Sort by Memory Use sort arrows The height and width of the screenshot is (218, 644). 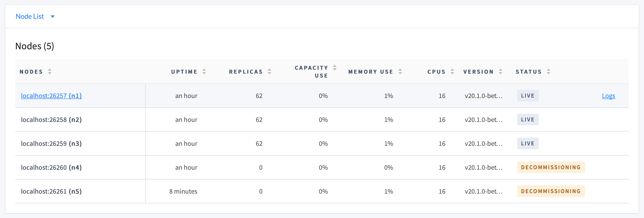400,72
